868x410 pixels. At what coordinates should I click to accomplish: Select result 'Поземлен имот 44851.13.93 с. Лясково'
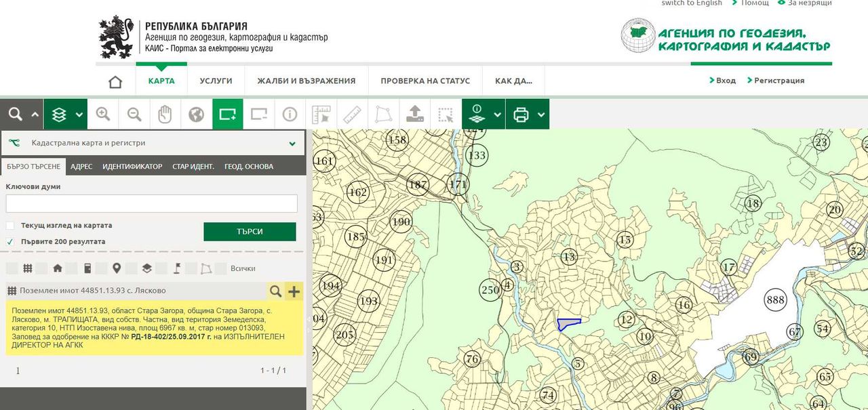(93, 291)
